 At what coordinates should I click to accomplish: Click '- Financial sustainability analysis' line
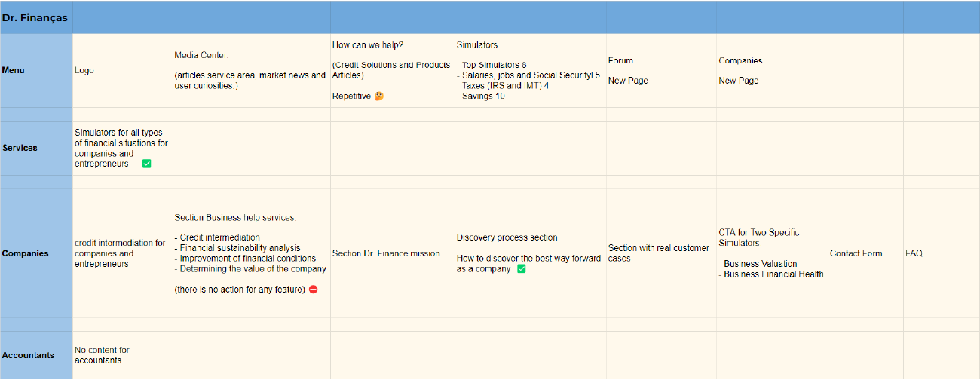(x=237, y=248)
